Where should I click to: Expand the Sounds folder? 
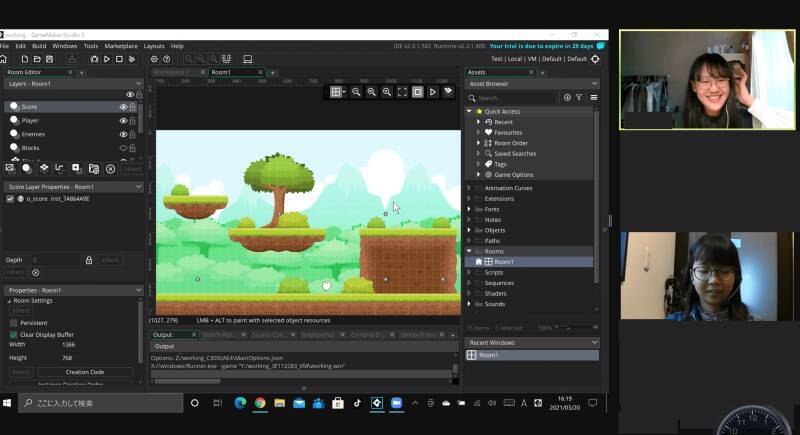click(469, 304)
